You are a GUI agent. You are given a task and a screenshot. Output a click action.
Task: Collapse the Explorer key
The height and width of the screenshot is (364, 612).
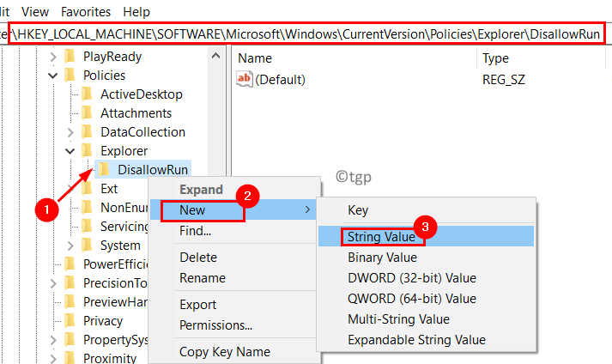click(70, 151)
